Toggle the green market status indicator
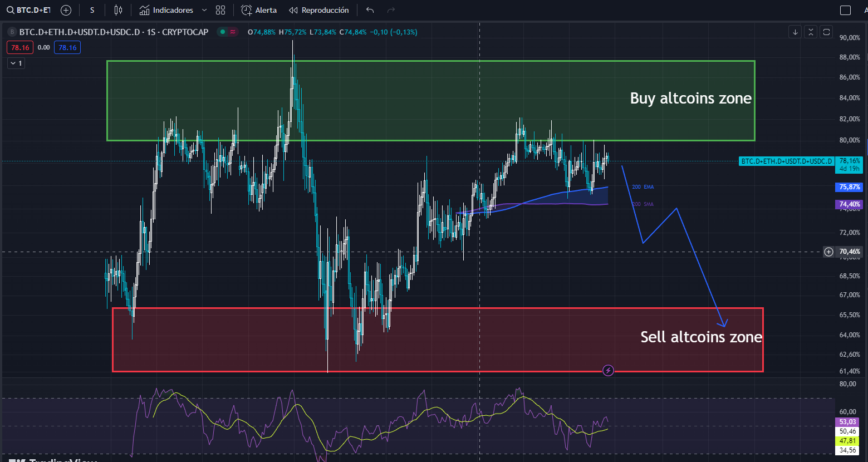The width and height of the screenshot is (868, 462). tap(223, 32)
